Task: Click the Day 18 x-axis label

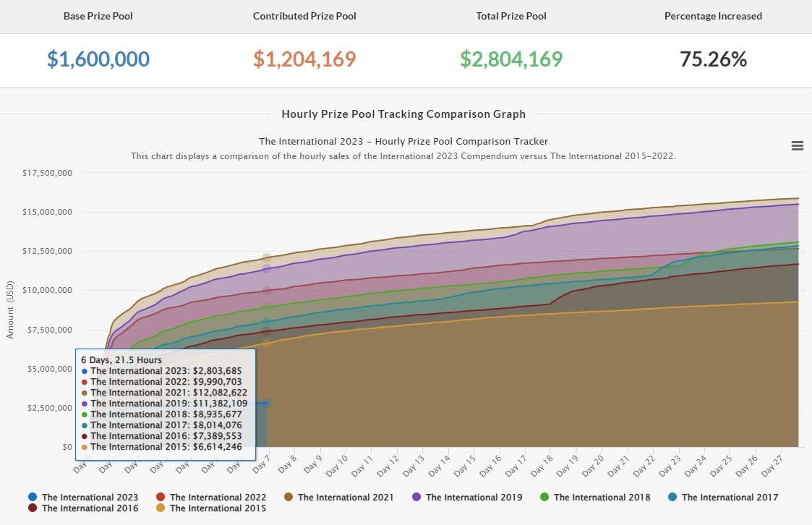Action: [543, 465]
